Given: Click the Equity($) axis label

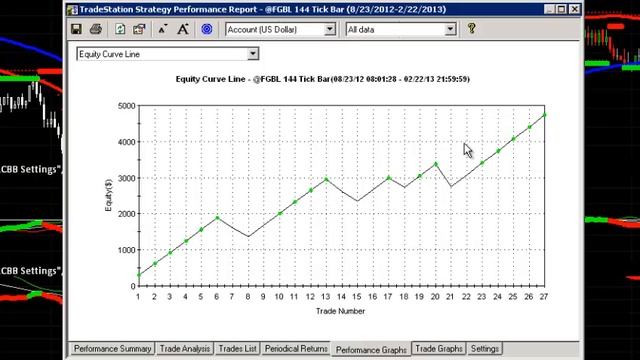Looking at the screenshot, I should [x=108, y=195].
